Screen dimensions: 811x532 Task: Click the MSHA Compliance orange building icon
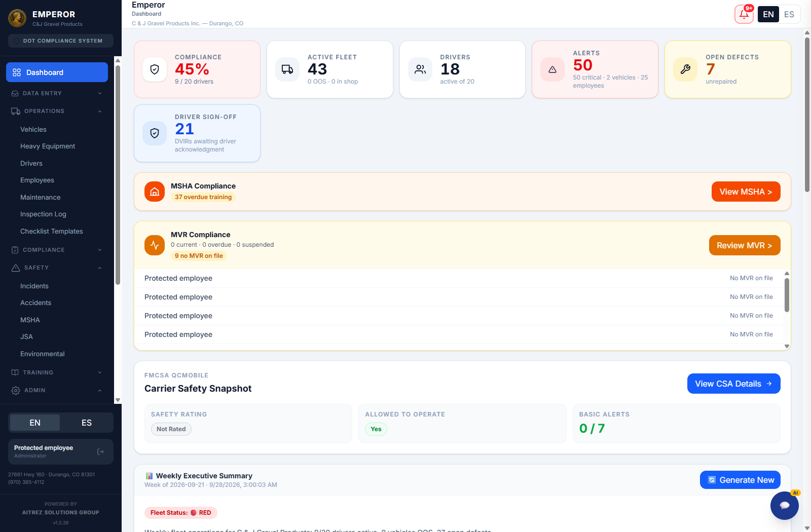pos(155,192)
